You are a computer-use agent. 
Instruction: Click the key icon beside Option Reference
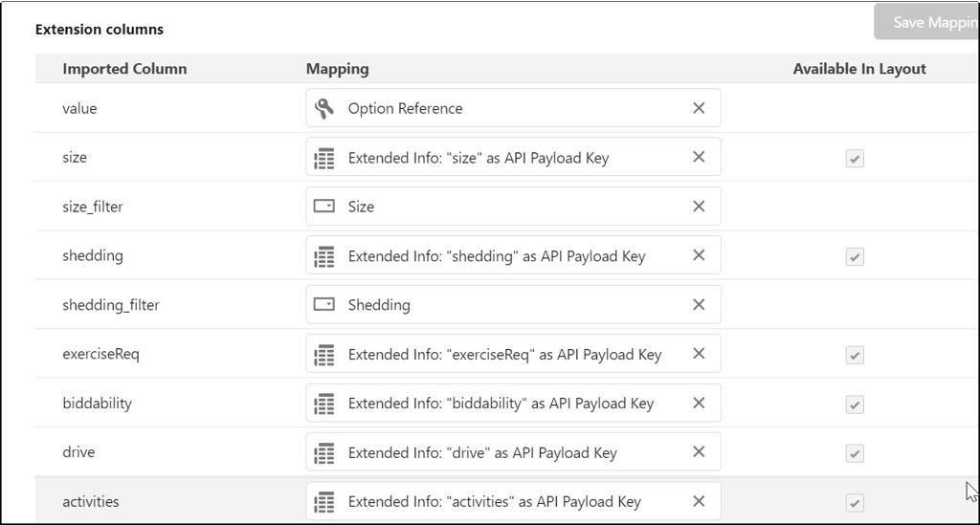[x=323, y=108]
